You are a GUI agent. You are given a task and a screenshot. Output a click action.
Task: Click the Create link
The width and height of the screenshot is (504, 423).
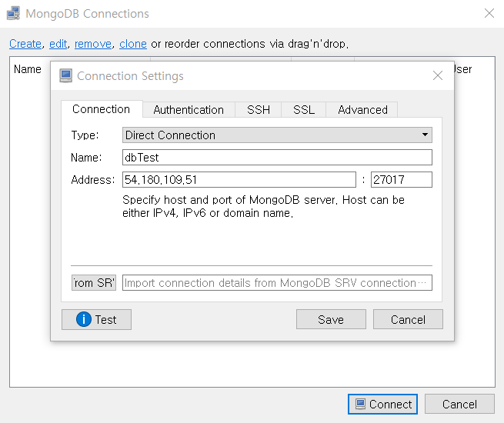(x=25, y=44)
